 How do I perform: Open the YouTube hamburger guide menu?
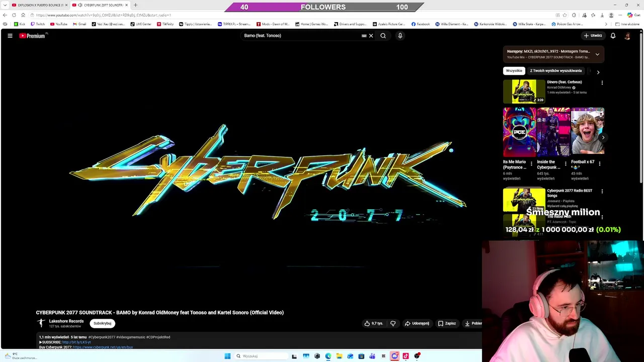10,36
